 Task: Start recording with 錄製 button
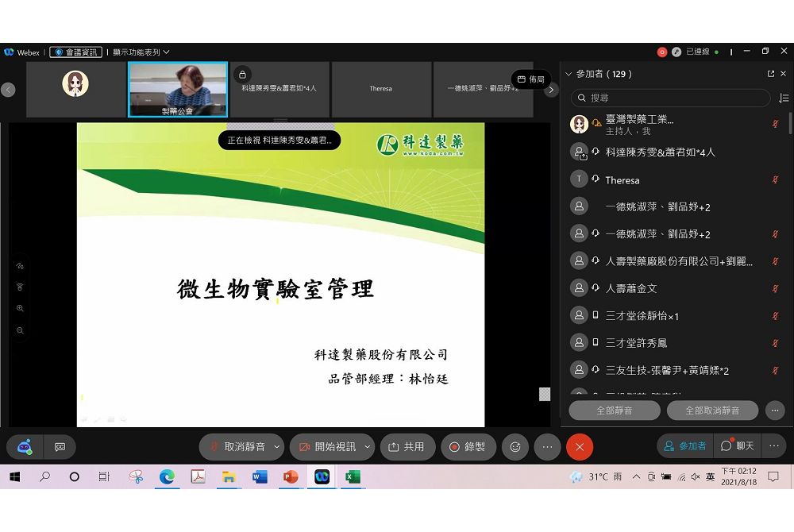click(x=468, y=447)
